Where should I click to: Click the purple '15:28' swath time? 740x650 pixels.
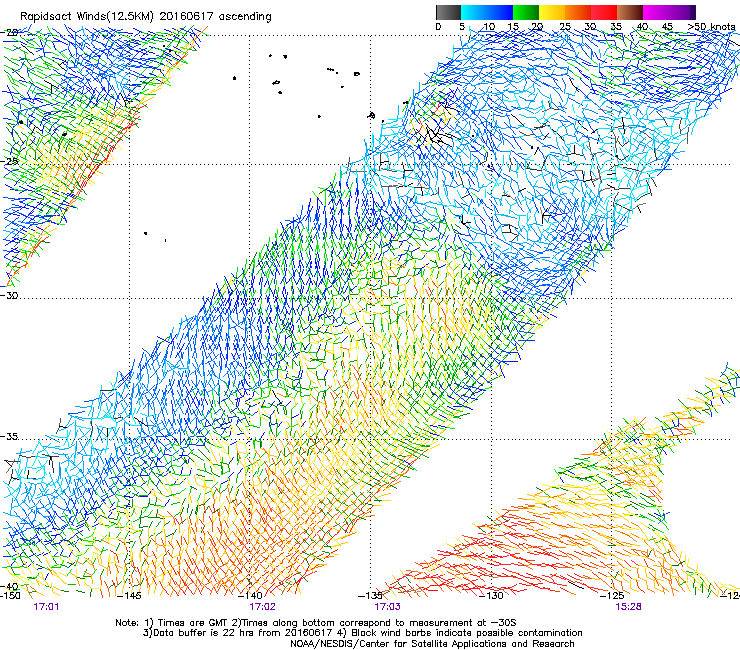coord(628,607)
